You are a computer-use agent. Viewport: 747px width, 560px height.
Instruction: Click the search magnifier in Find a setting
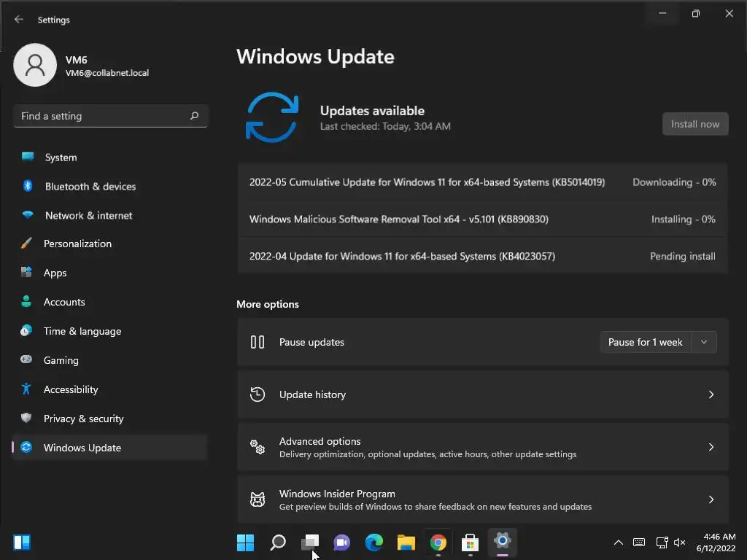(x=194, y=116)
